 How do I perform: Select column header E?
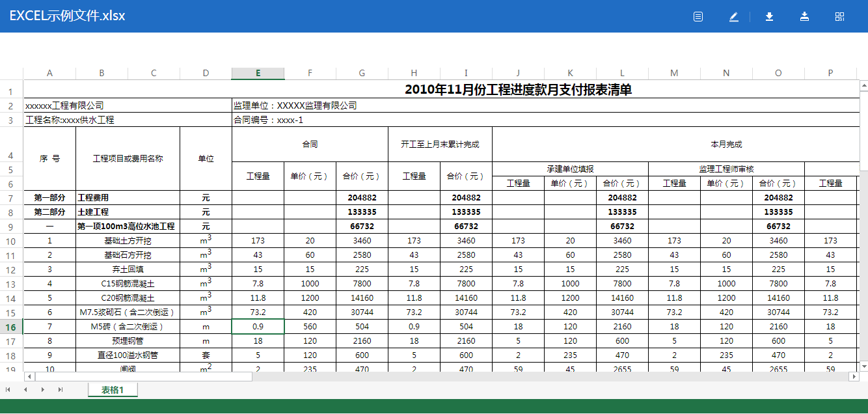coord(258,72)
